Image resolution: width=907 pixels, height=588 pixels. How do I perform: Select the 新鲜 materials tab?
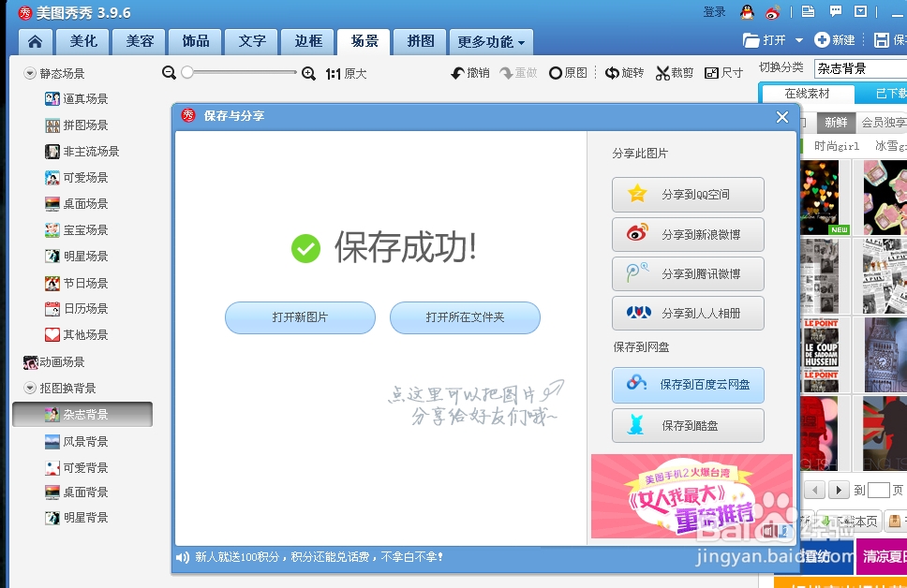tap(836, 123)
